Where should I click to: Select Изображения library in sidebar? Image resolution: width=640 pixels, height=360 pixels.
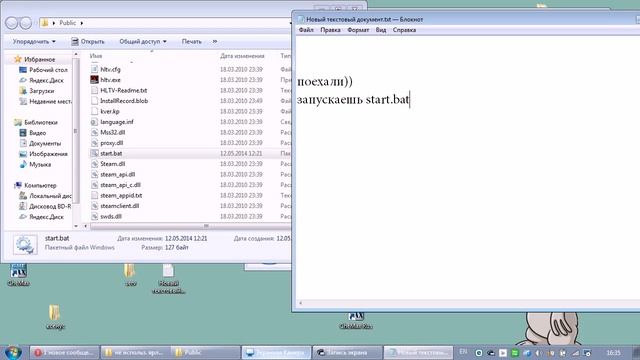click(x=43, y=154)
